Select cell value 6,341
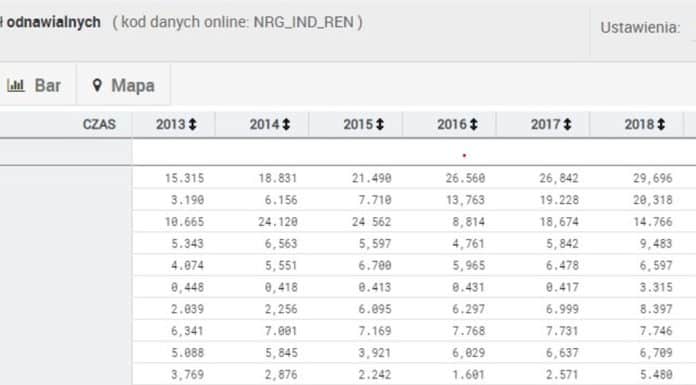Image resolution: width=696 pixels, height=385 pixels. coord(188,330)
